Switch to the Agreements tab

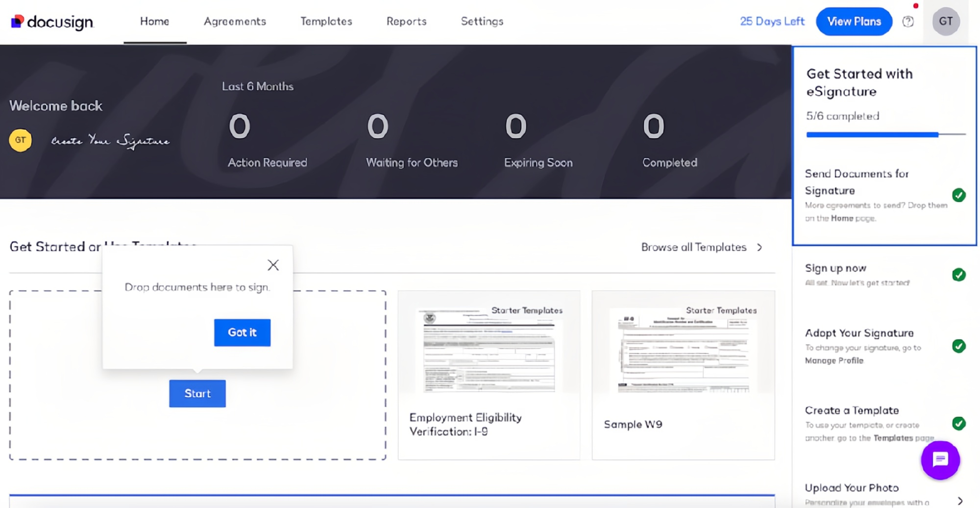point(235,22)
